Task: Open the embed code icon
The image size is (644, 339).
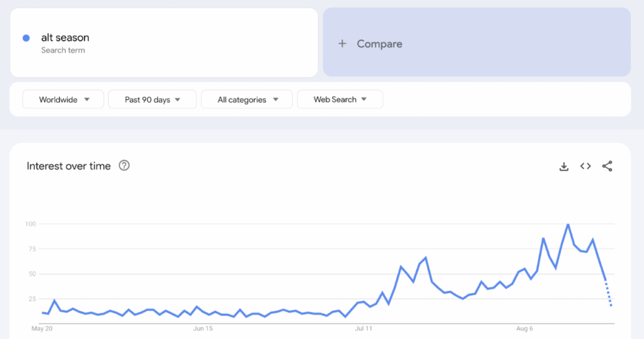Action: pos(586,166)
